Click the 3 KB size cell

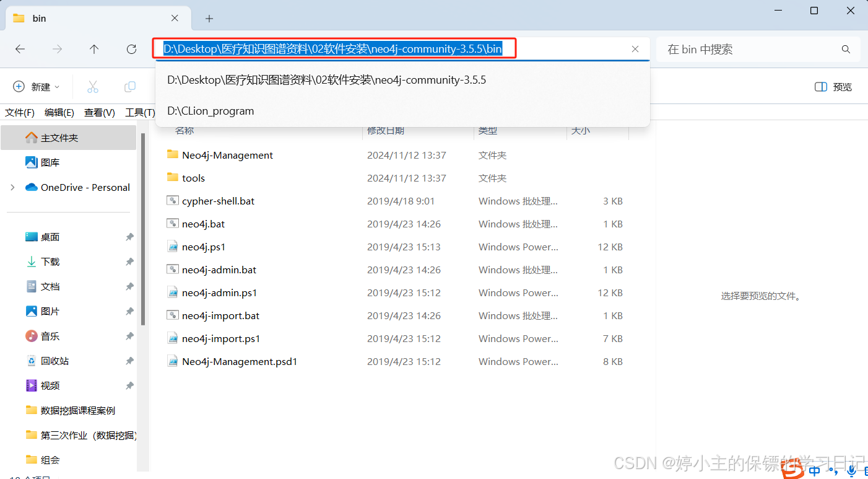[613, 201]
